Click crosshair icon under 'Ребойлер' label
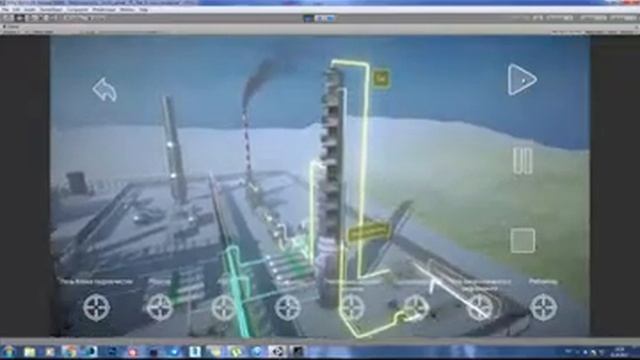 [544, 307]
